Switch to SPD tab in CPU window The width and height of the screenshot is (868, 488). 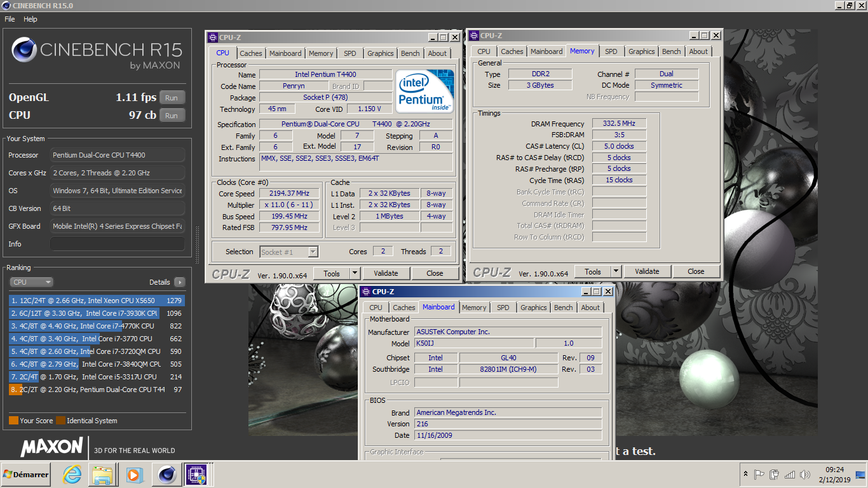click(350, 53)
